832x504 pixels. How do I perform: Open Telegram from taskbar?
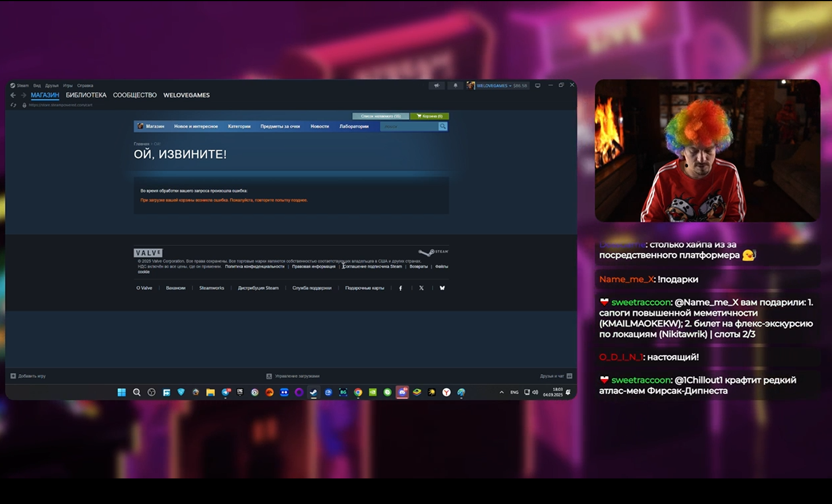225,392
